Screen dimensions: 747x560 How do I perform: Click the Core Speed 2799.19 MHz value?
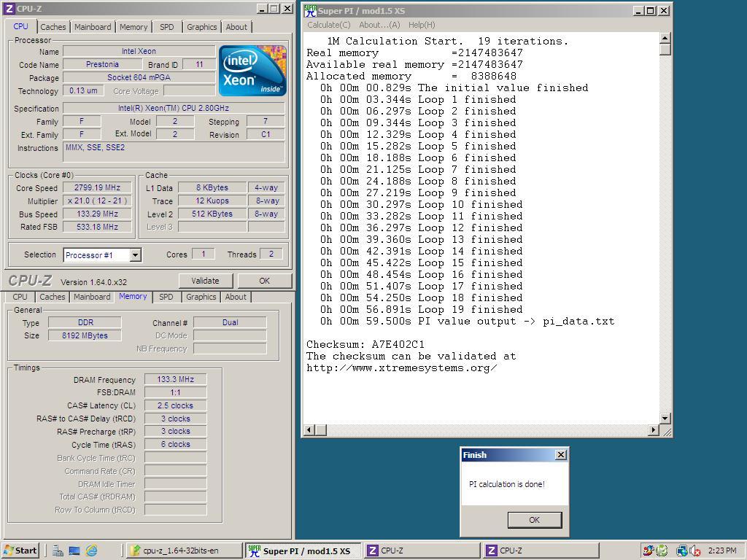97,187
